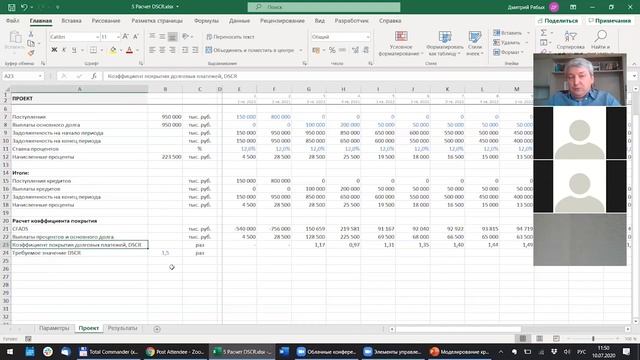Align text to bottom

coord(172,37)
